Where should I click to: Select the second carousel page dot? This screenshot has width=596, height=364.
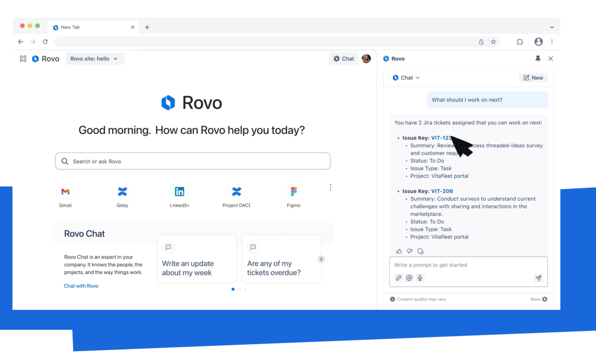(x=239, y=289)
